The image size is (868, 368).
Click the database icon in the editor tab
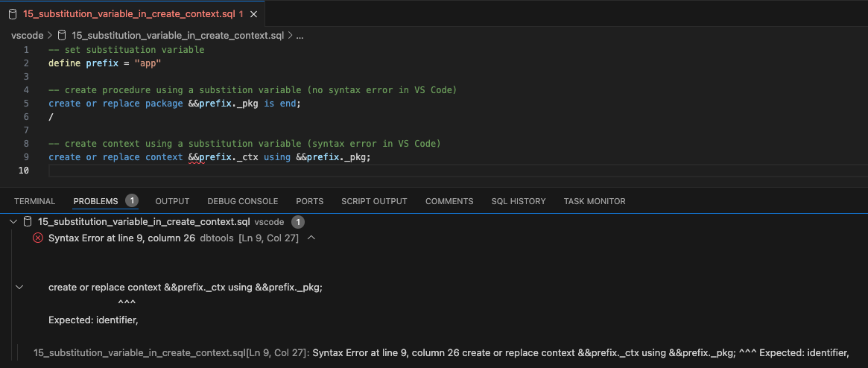tap(12, 14)
